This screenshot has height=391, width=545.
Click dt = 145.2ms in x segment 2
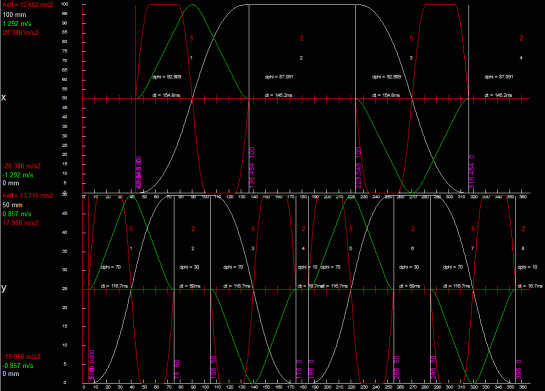coord(278,95)
